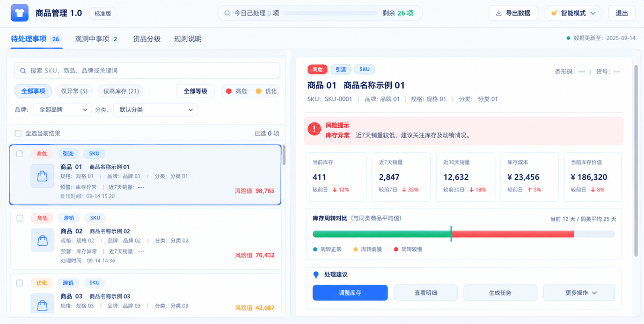644x324 pixels.
Task: Switch to the 观测中事项 tab
Action: [x=97, y=39]
